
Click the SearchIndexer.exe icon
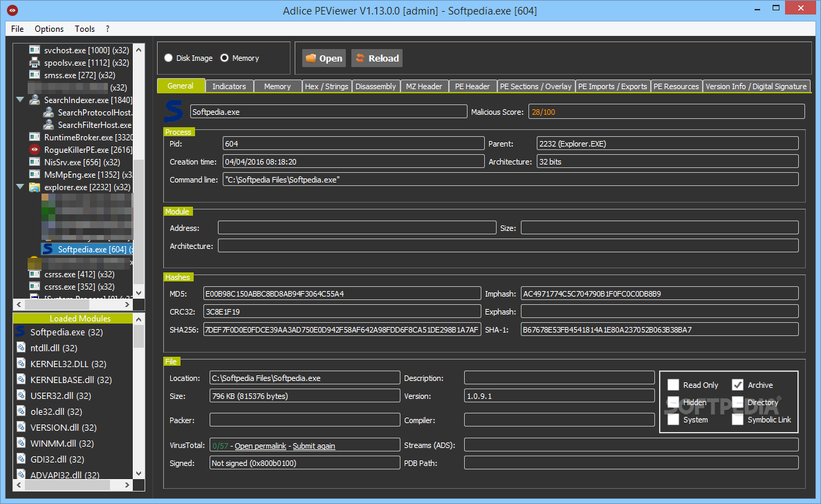tap(35, 100)
